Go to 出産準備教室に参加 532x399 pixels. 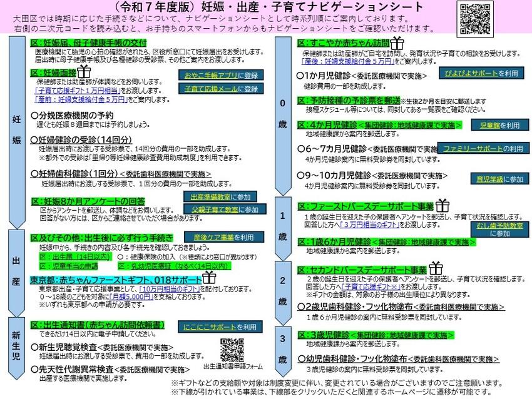[x=215, y=196]
